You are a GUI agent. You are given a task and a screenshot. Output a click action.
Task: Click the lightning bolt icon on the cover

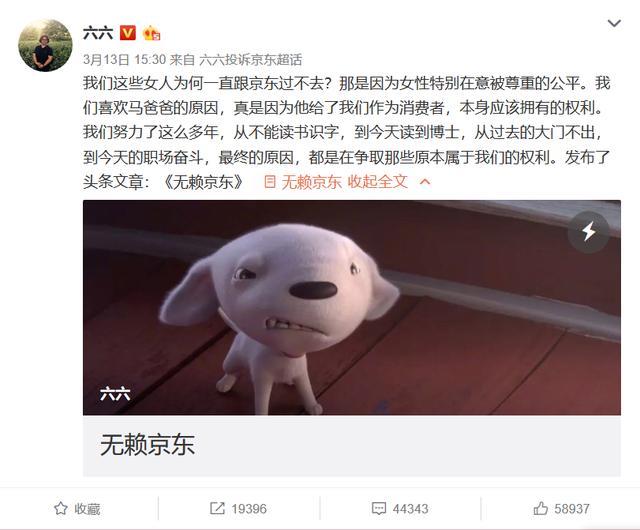coord(589,232)
